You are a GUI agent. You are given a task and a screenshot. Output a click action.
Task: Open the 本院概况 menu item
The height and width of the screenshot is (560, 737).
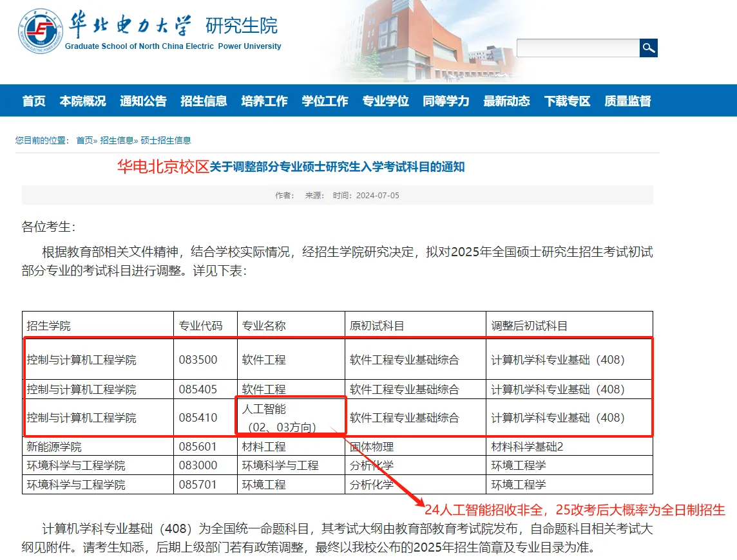[82, 101]
